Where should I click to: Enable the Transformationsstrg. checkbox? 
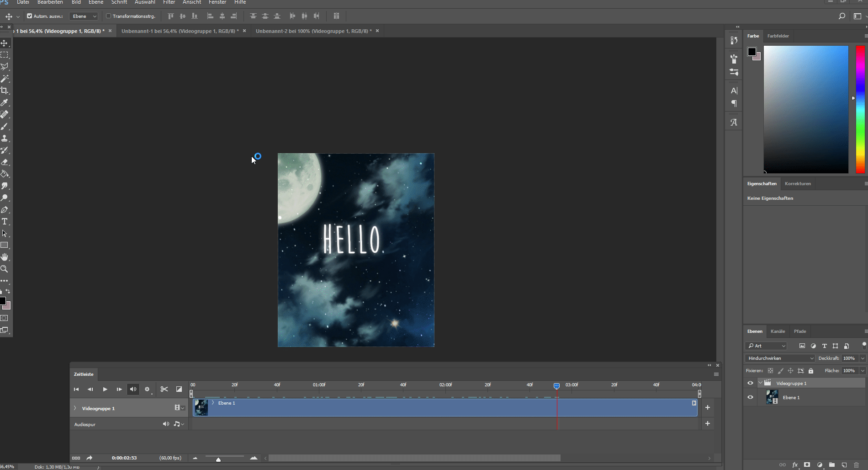pyautogui.click(x=109, y=16)
